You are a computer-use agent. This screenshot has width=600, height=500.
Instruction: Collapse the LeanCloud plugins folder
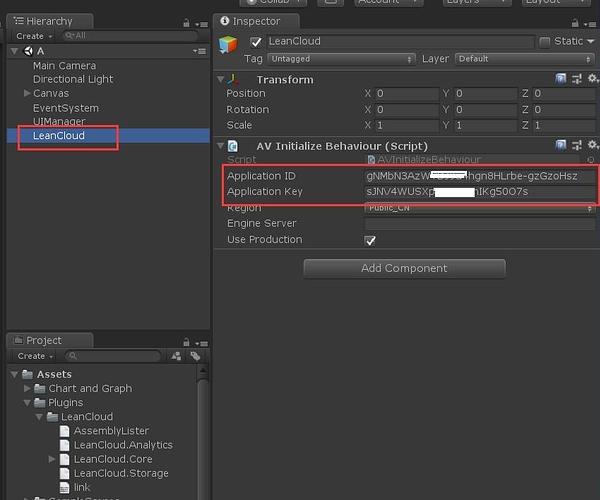[x=39, y=417]
